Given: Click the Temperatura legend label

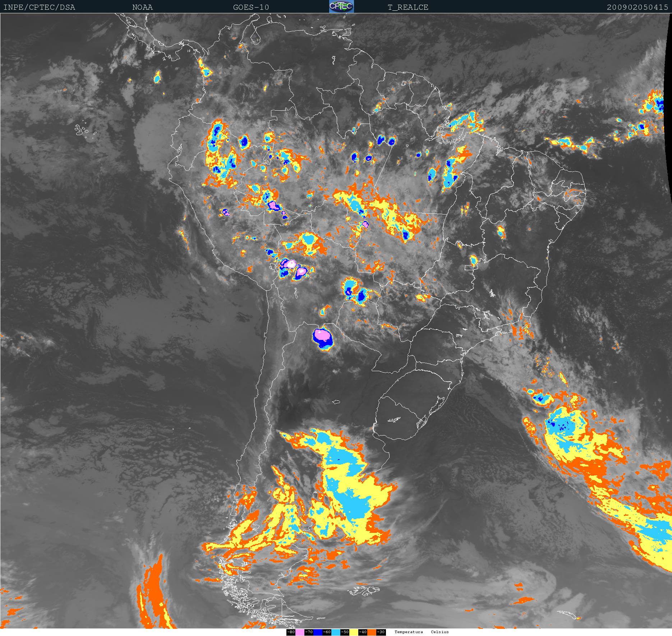Looking at the screenshot, I should tap(409, 632).
